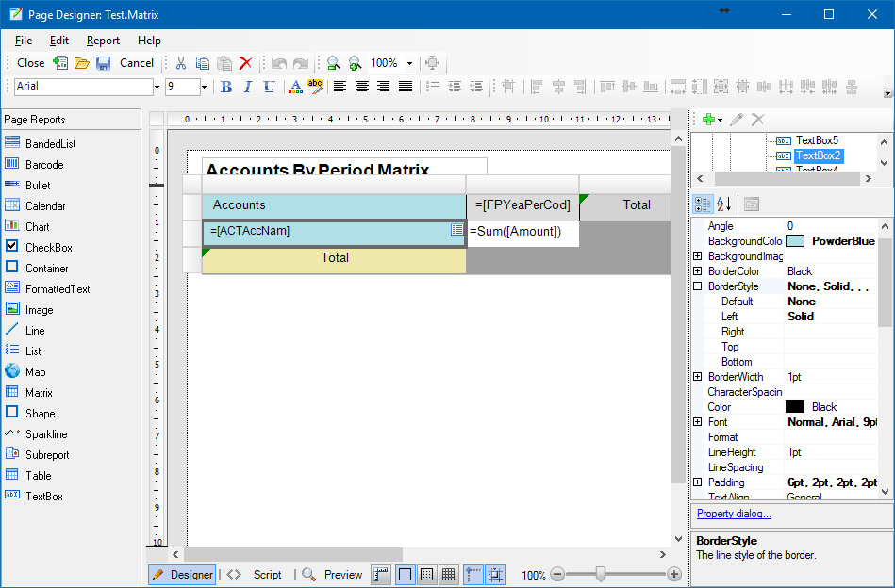This screenshot has height=588, width=895.
Task: Click the horizontal scrollbar of the design area
Action: click(x=292, y=554)
